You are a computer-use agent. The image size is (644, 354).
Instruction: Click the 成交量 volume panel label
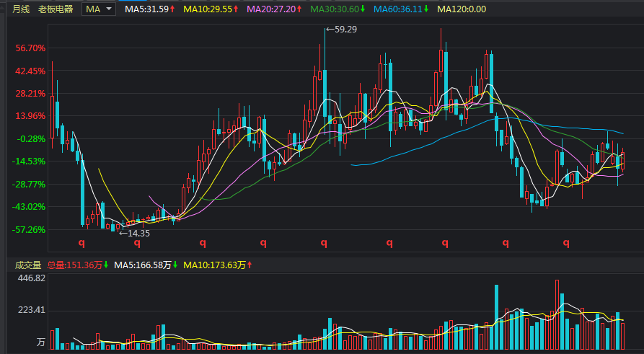[28, 265]
